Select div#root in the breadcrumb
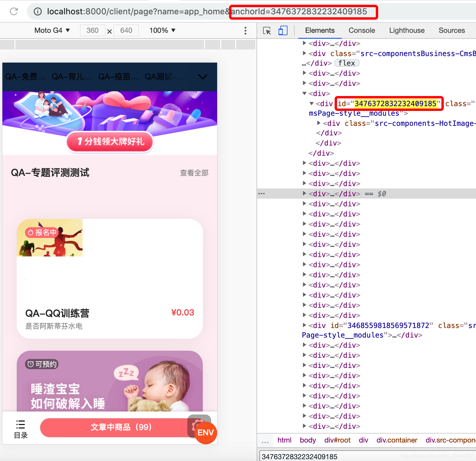Viewport: 476px width, 461px height. tap(337, 440)
